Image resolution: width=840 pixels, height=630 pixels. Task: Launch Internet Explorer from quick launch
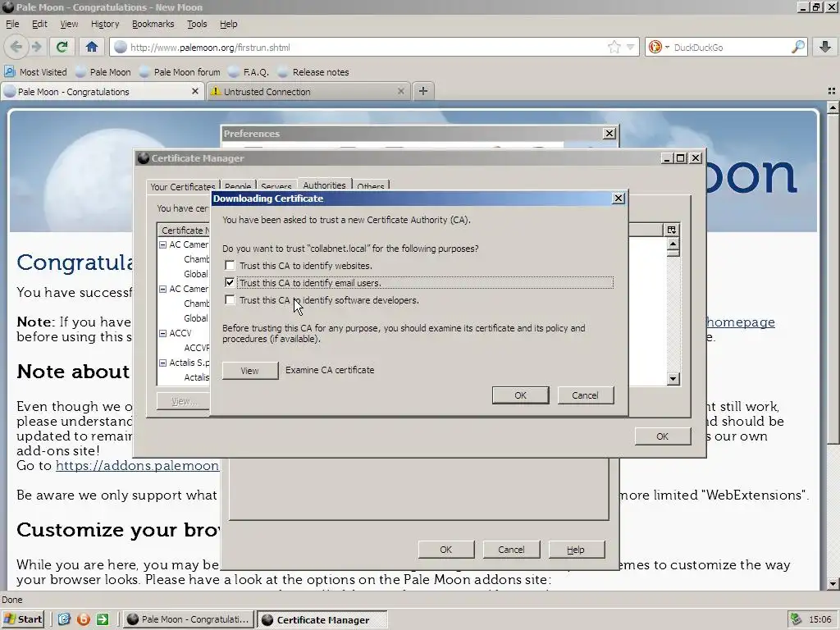coord(64,619)
